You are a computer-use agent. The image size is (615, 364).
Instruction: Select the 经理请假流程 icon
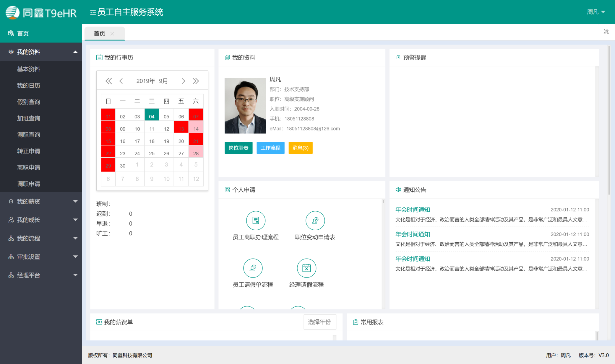306,268
